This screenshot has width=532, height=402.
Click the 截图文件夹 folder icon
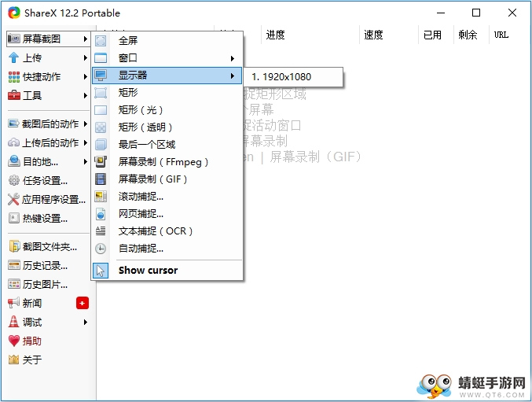coord(14,246)
